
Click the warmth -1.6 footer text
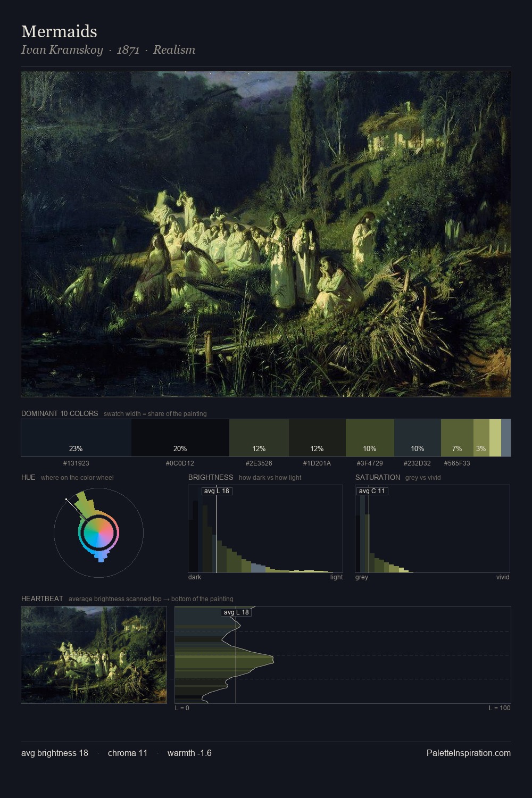[x=189, y=753]
